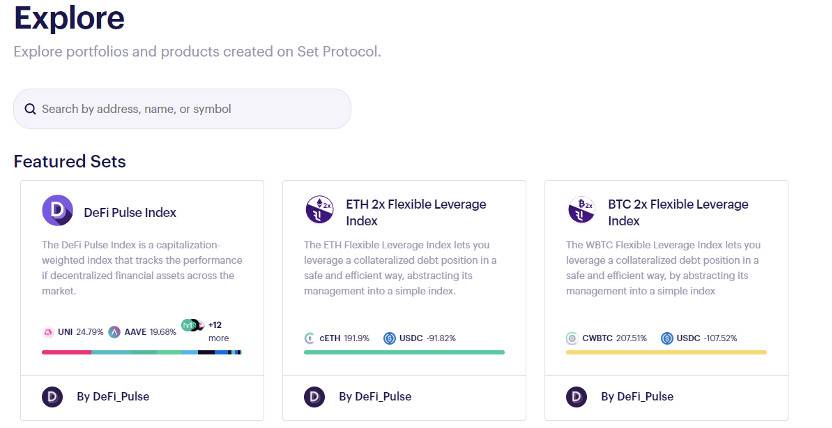
Task: Expand the +12 more tokens list
Action: coord(218,331)
